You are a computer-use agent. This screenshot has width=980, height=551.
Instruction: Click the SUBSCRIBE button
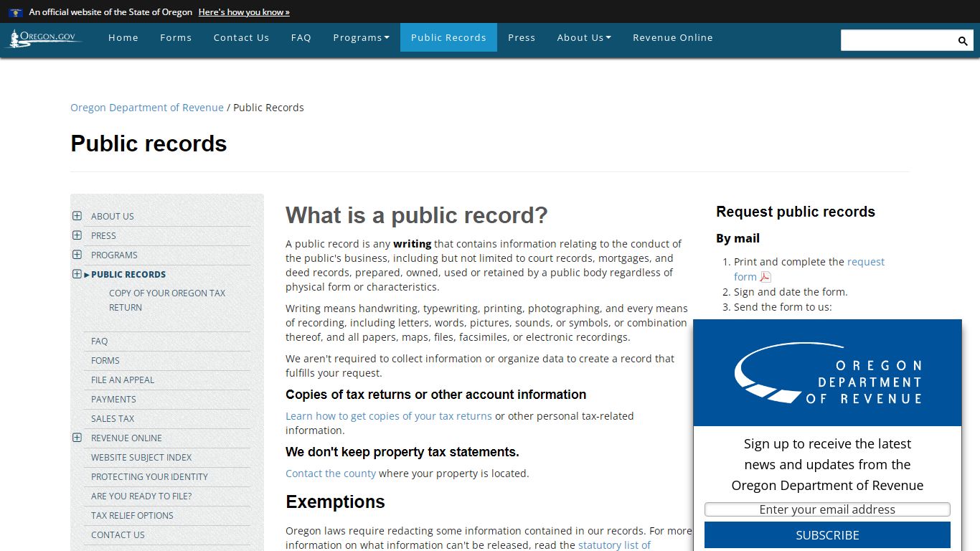click(x=827, y=535)
